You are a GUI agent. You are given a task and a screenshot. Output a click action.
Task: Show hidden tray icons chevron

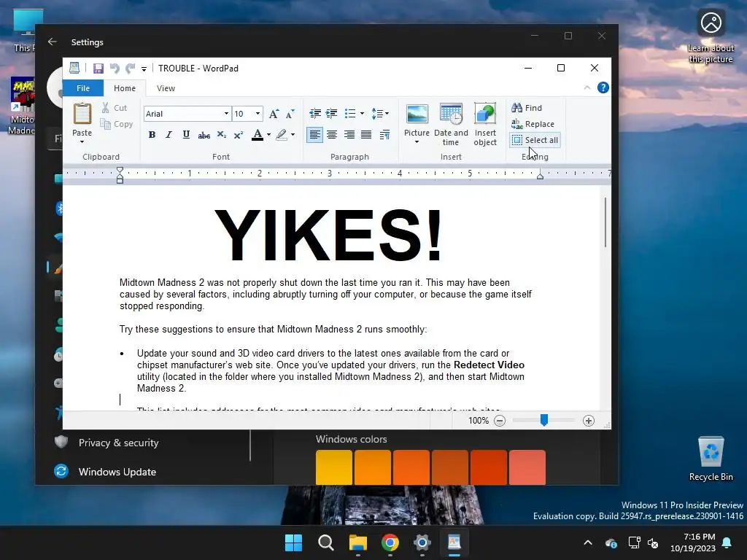tap(588, 542)
